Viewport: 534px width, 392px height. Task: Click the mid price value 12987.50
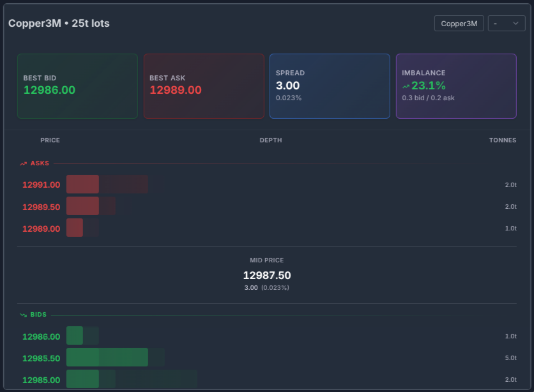tap(267, 275)
